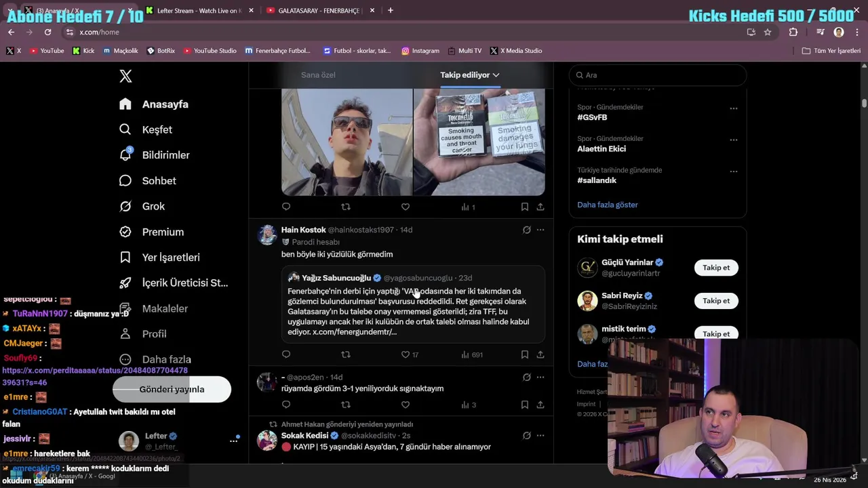The width and height of the screenshot is (868, 488).
Task: Open Maçkolik bookmark
Action: (120, 51)
